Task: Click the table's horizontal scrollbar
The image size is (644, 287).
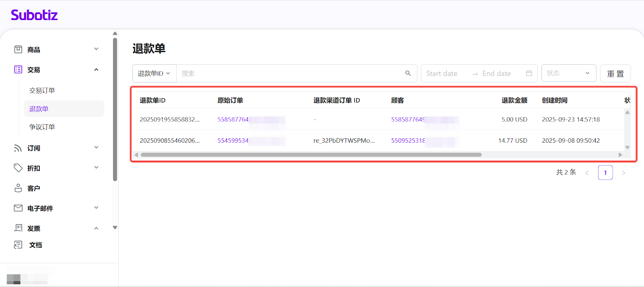Action: click(x=311, y=155)
